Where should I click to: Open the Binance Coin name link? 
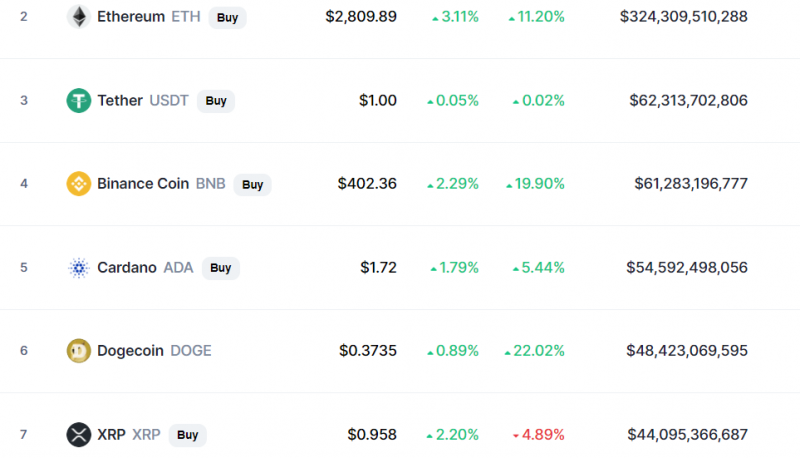pos(143,184)
